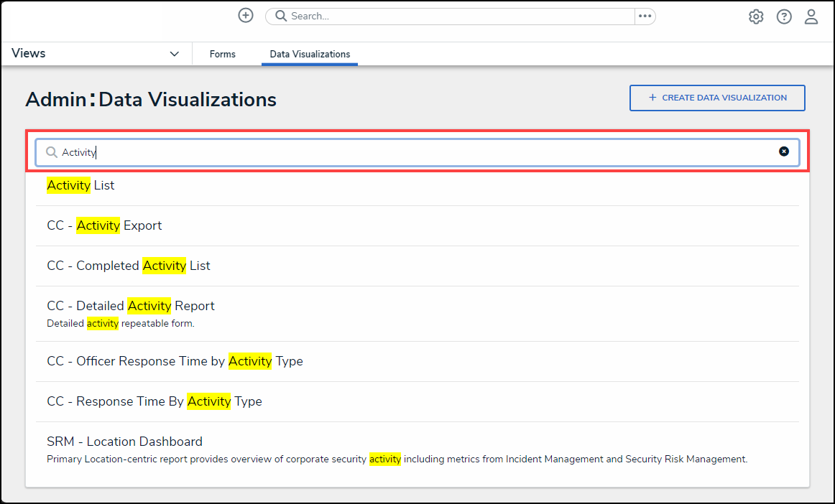Open CC - Activity Export
Screen dimensions: 835x504
(104, 225)
